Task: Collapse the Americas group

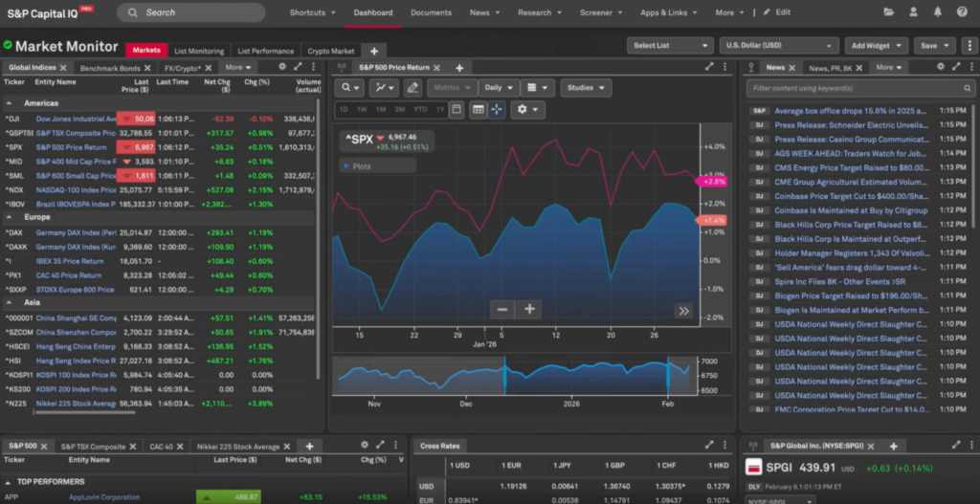Action: click(11, 103)
